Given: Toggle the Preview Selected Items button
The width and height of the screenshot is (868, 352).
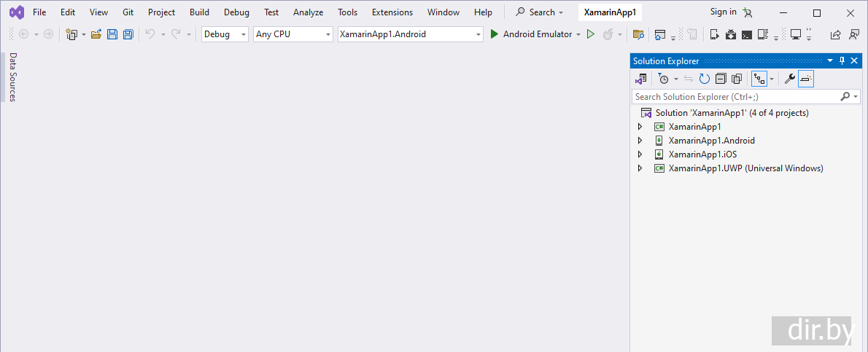Looking at the screenshot, I should tap(806, 79).
